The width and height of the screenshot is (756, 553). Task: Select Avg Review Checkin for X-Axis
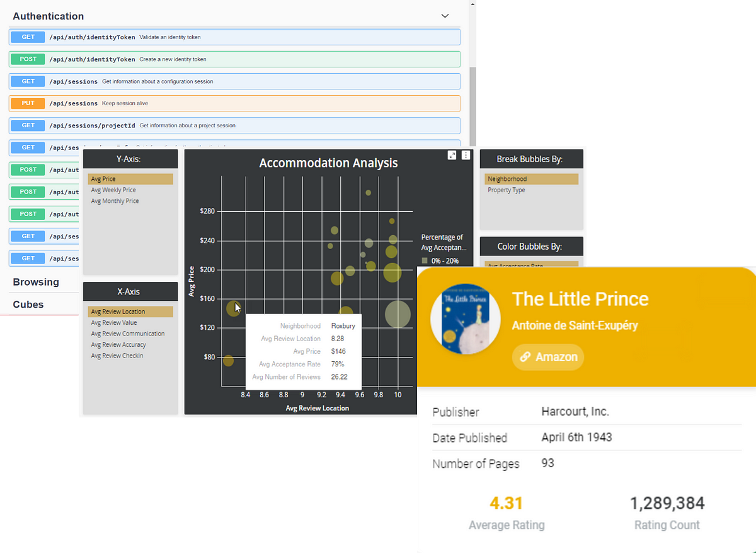(x=117, y=356)
